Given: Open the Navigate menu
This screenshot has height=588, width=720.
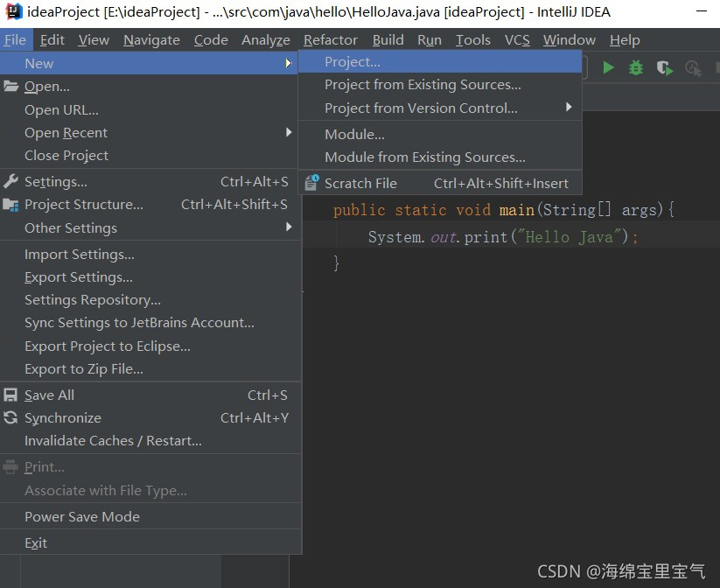Looking at the screenshot, I should 151,40.
